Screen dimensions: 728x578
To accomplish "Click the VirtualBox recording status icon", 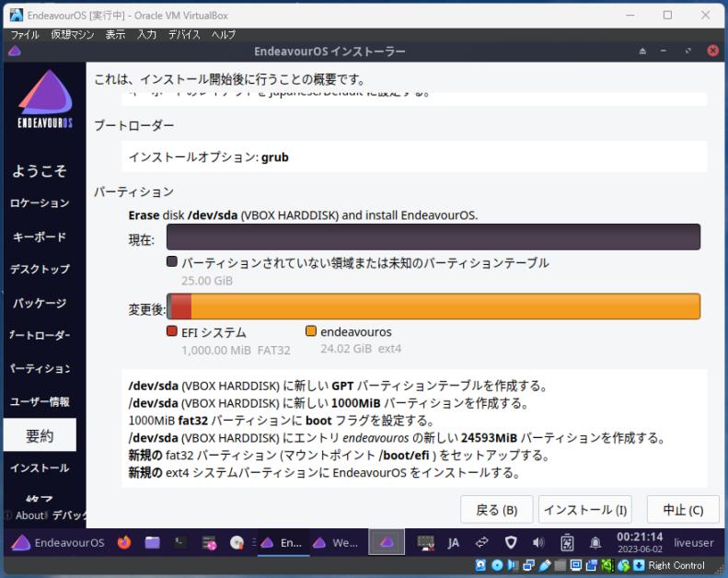I will tap(592, 565).
